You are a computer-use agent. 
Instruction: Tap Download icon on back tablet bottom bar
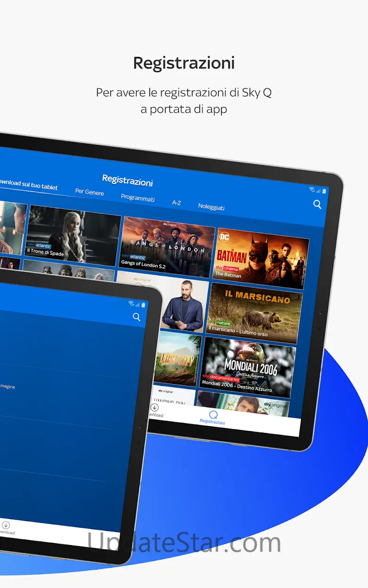click(x=154, y=408)
